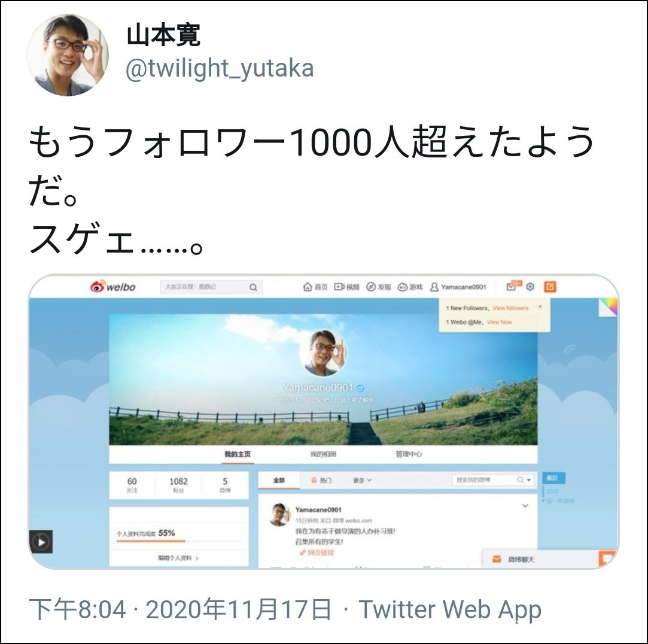Open the games (游戏) icon in header
The image size is (648, 644).
(403, 287)
